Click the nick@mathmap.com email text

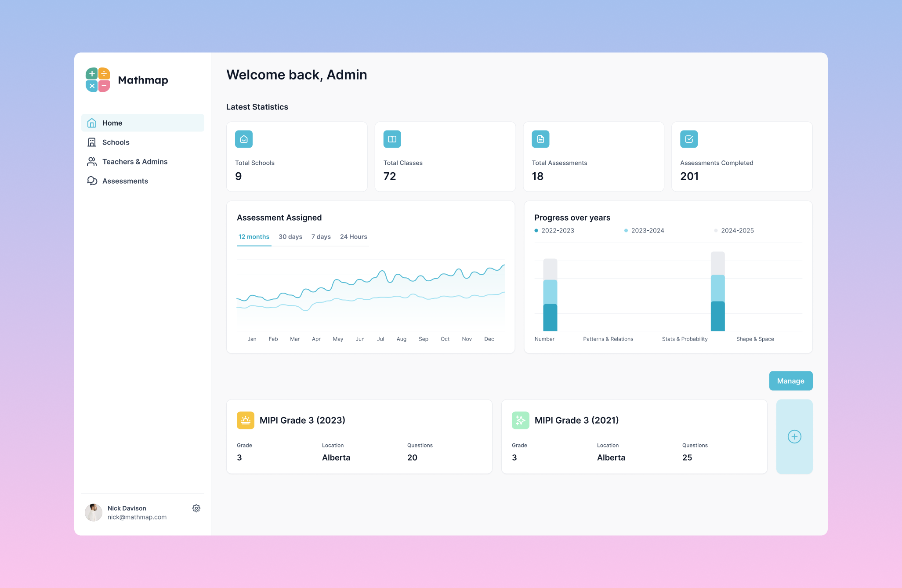pyautogui.click(x=137, y=517)
